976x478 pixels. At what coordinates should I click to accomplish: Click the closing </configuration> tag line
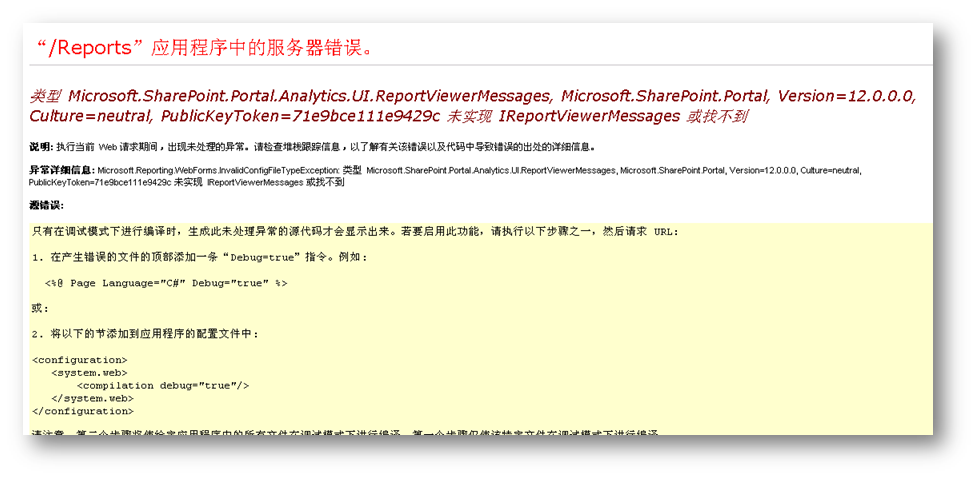pos(82,411)
